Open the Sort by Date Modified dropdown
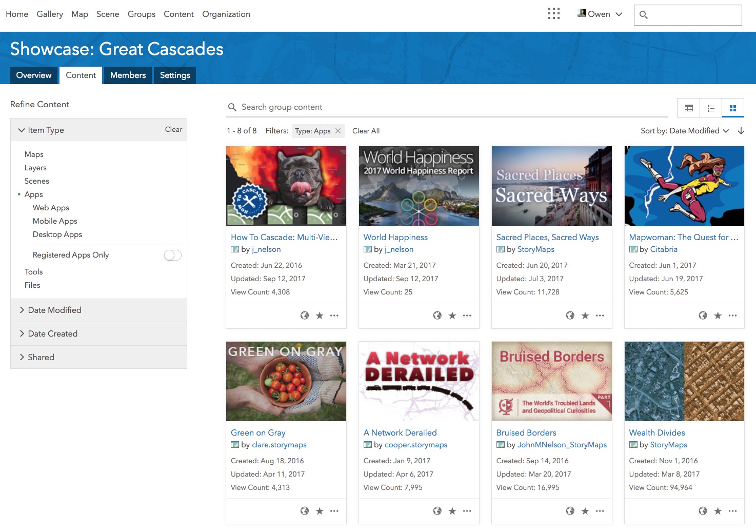This screenshot has width=756, height=532. pyautogui.click(x=685, y=131)
